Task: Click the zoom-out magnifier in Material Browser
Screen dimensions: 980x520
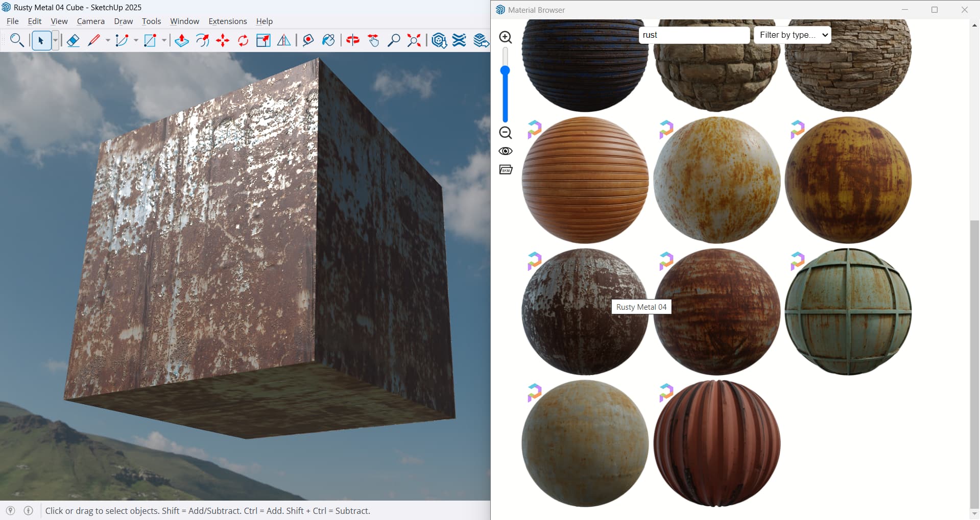Action: click(x=506, y=133)
